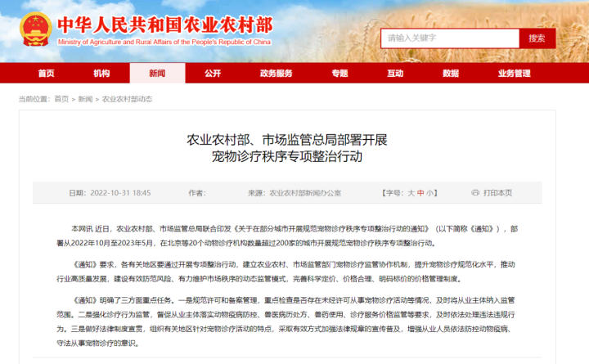Select the 新闻 navigation tab
589x364 pixels.
(157, 74)
